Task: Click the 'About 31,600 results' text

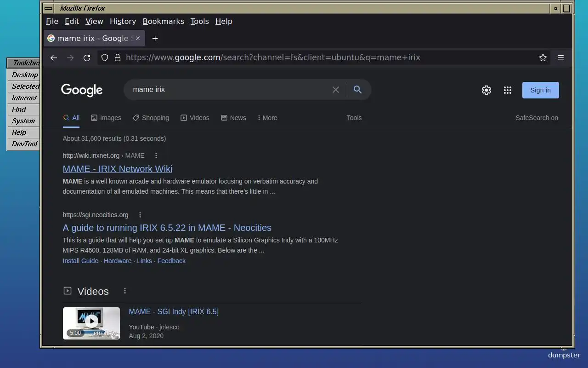Action: coord(114,138)
